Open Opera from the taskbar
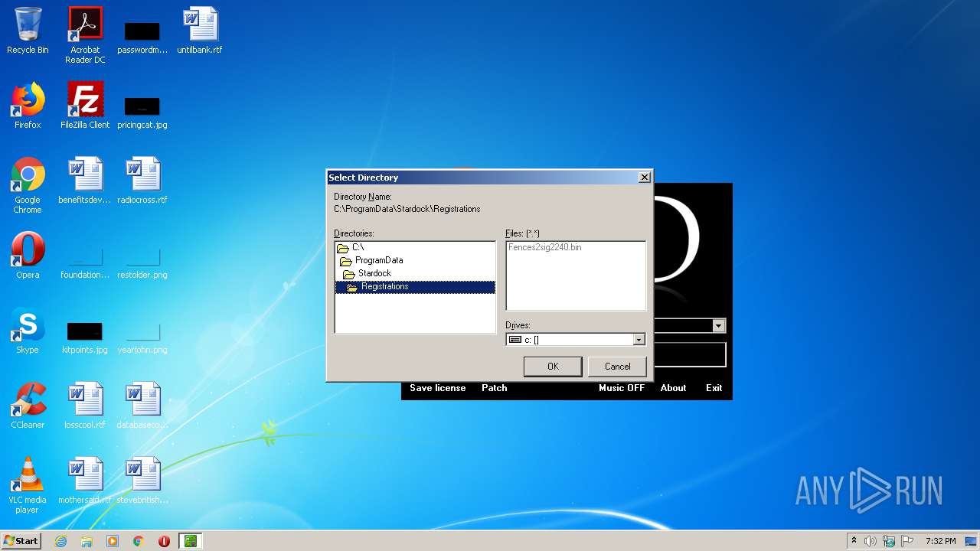This screenshot has width=980, height=551. (x=164, y=541)
